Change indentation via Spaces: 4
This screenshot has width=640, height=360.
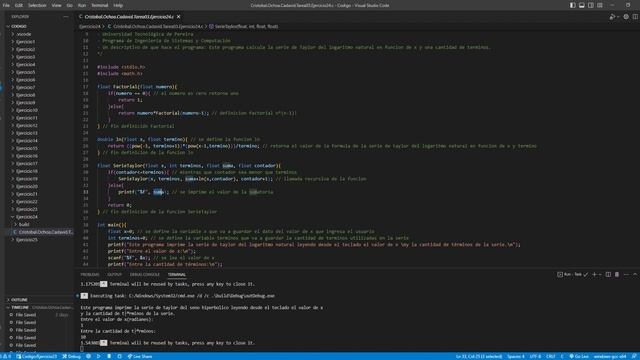[516, 356]
